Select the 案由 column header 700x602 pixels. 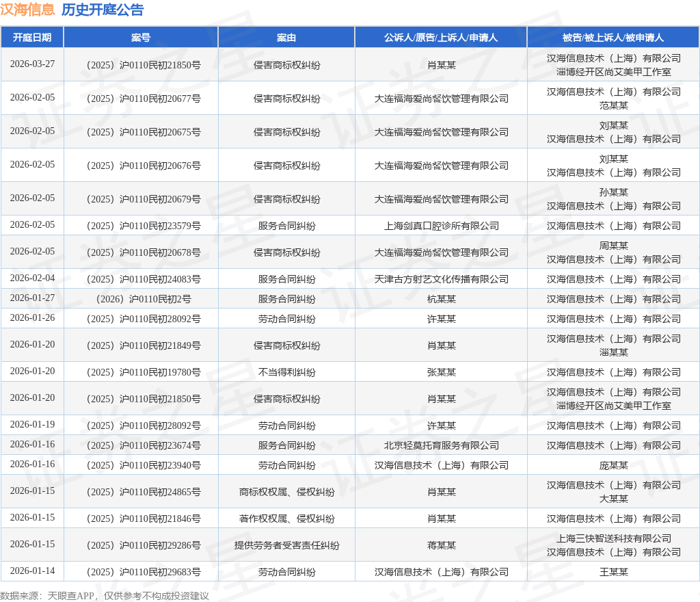286,38
